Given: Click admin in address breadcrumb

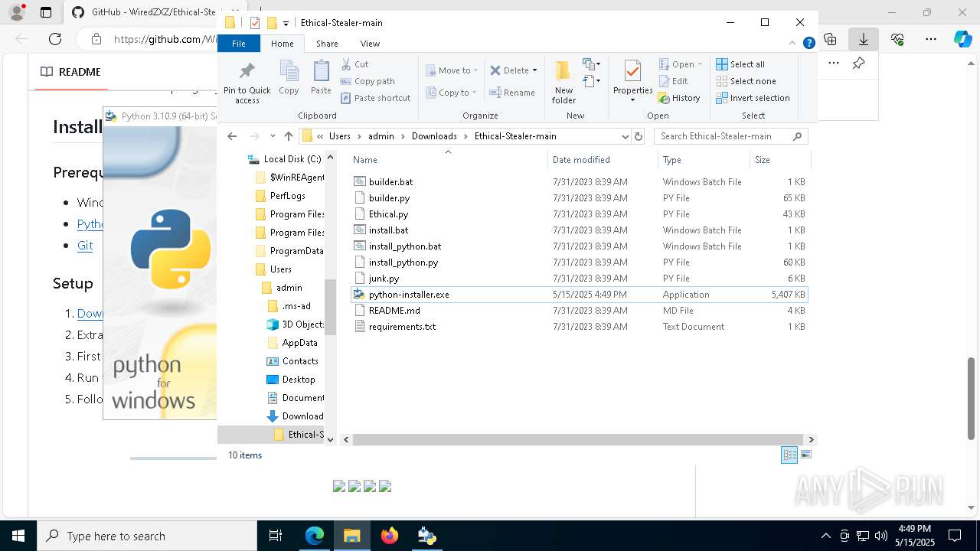Looking at the screenshot, I should (381, 136).
